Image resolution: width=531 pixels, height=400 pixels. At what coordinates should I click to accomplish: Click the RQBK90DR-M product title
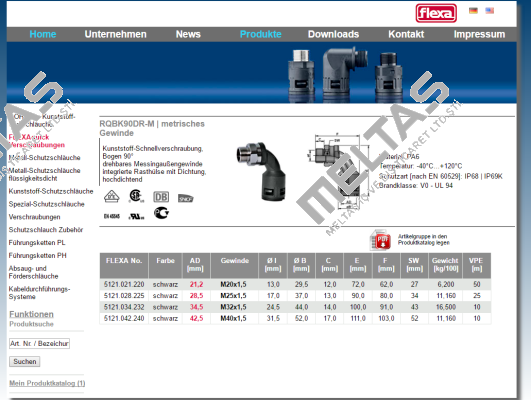pyautogui.click(x=152, y=128)
